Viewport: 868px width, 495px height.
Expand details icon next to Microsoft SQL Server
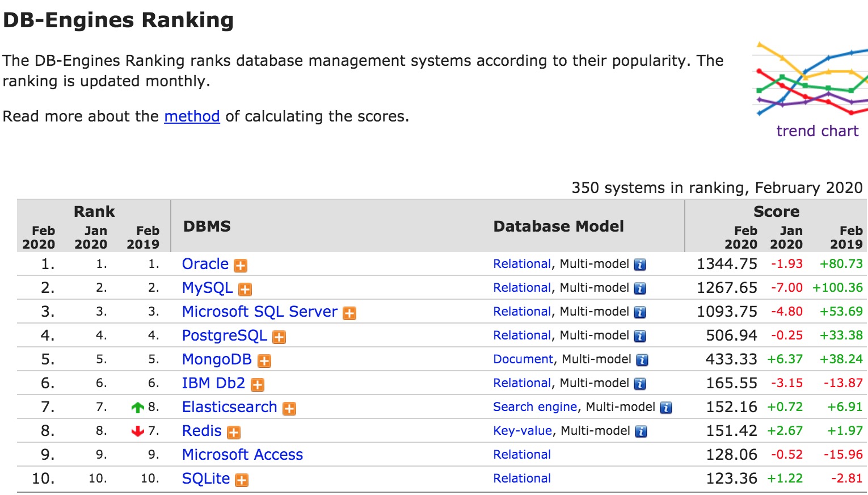point(349,313)
